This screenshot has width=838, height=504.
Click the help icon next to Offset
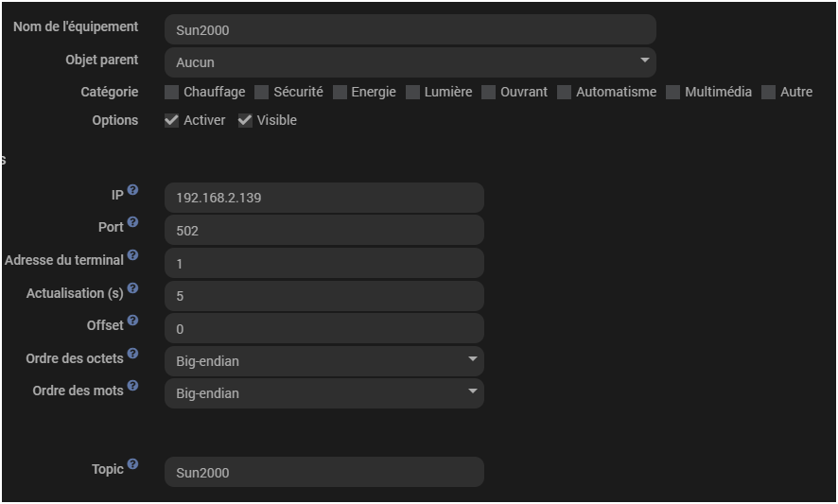click(x=132, y=321)
